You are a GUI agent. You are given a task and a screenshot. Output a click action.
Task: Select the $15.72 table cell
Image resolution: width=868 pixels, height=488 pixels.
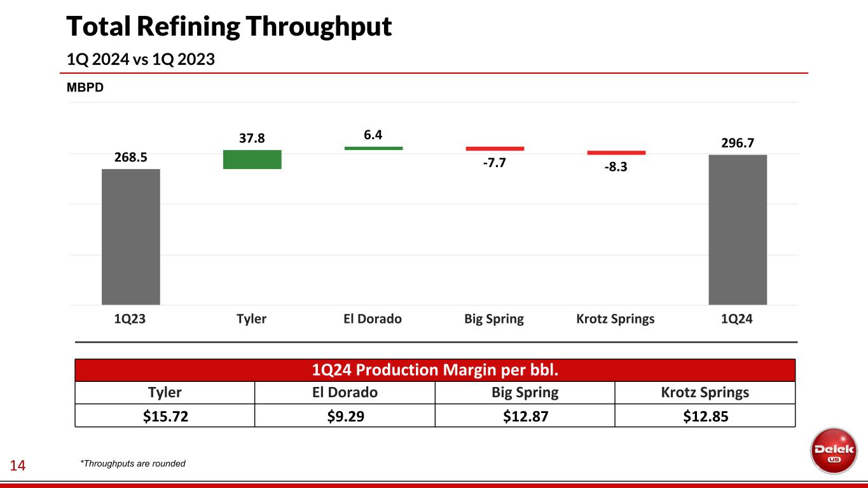coord(165,415)
